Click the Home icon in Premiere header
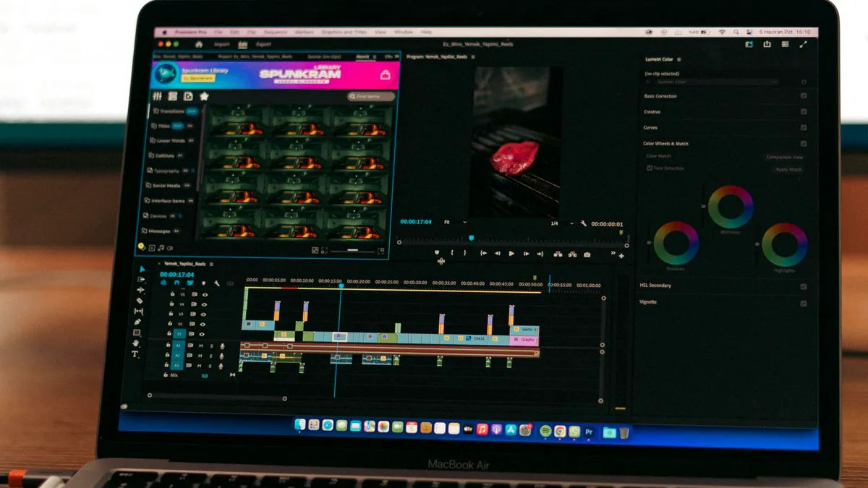This screenshot has width=868, height=488. [x=199, y=44]
